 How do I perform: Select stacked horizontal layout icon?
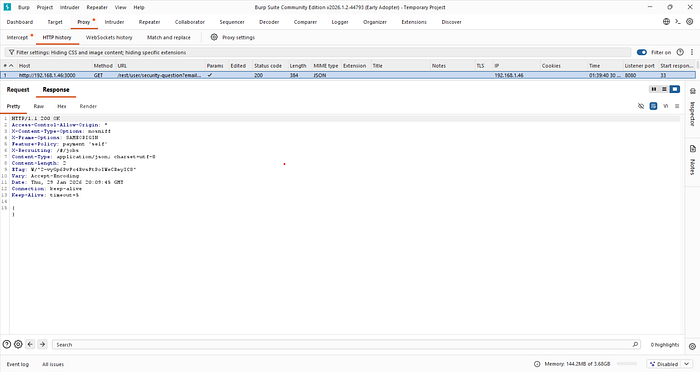point(664,89)
